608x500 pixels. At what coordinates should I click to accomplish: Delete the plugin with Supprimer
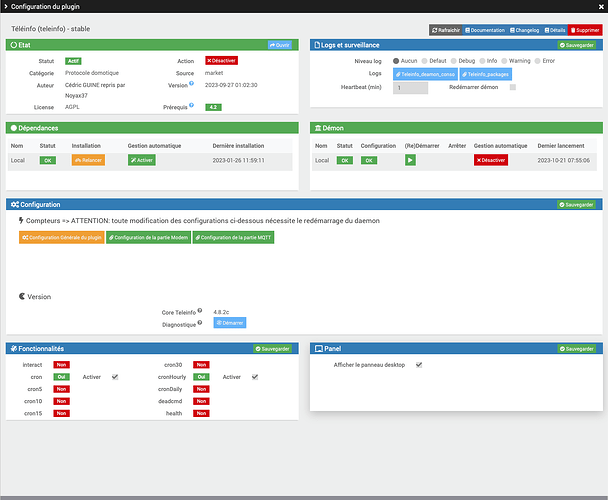[x=586, y=31]
